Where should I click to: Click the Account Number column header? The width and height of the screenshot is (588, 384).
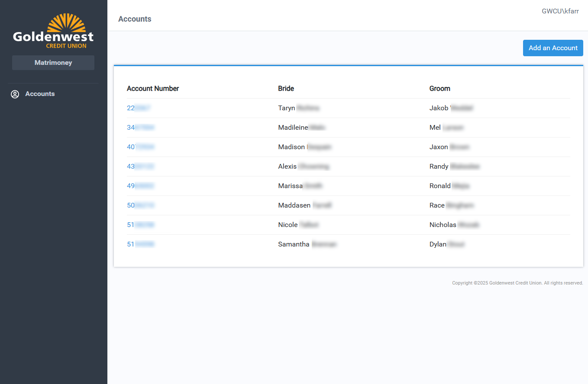click(153, 88)
